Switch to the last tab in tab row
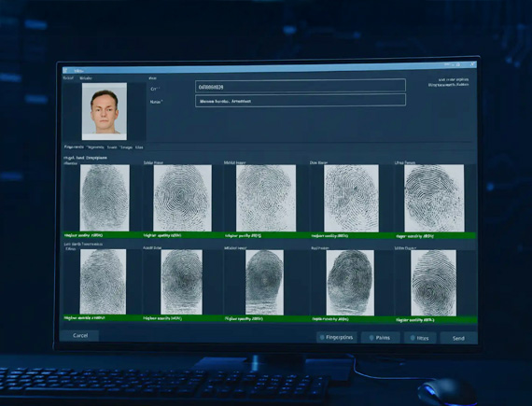Viewport: 532px width, 406px height. tap(139, 147)
